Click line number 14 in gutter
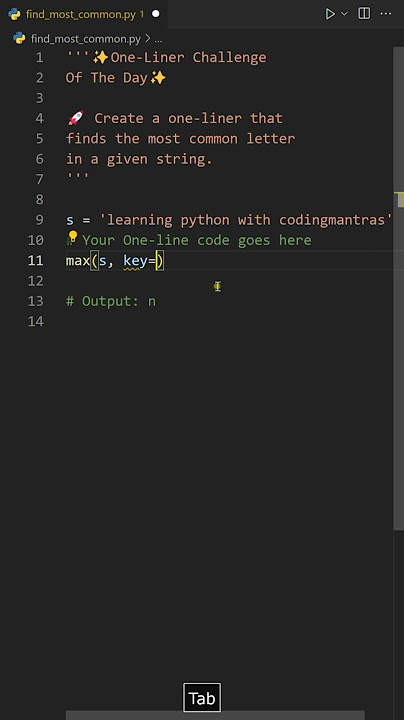The image size is (404, 720). point(35,321)
